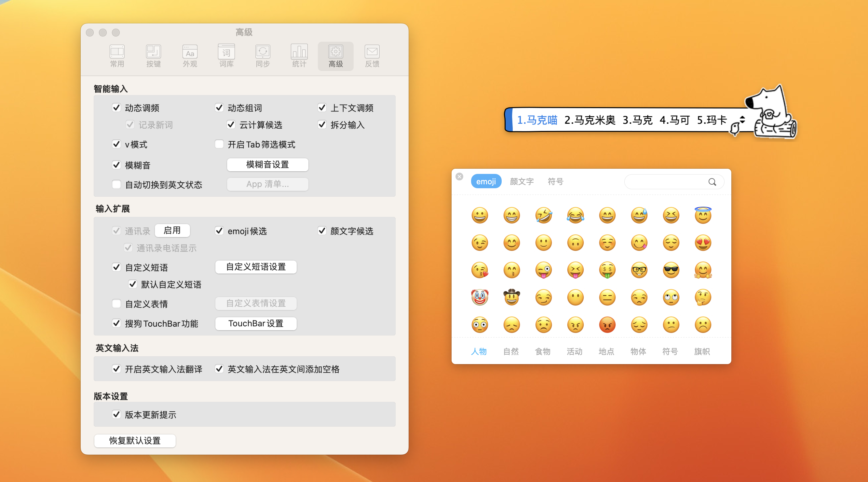
Task: Click candidate bar page up/down arrows
Action: tap(742, 120)
